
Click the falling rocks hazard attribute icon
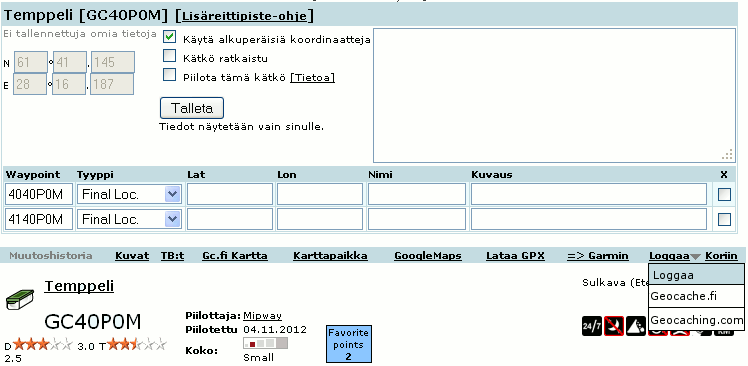click(636, 325)
